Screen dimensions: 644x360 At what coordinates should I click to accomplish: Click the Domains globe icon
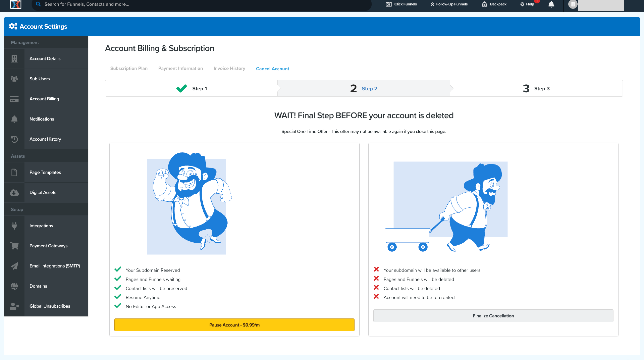click(x=14, y=286)
